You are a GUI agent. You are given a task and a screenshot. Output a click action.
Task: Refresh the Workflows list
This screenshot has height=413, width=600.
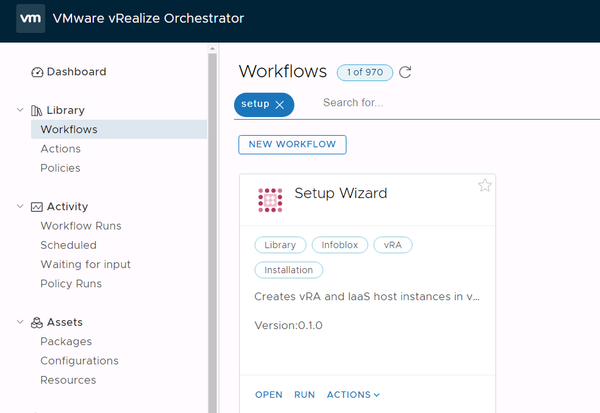405,72
